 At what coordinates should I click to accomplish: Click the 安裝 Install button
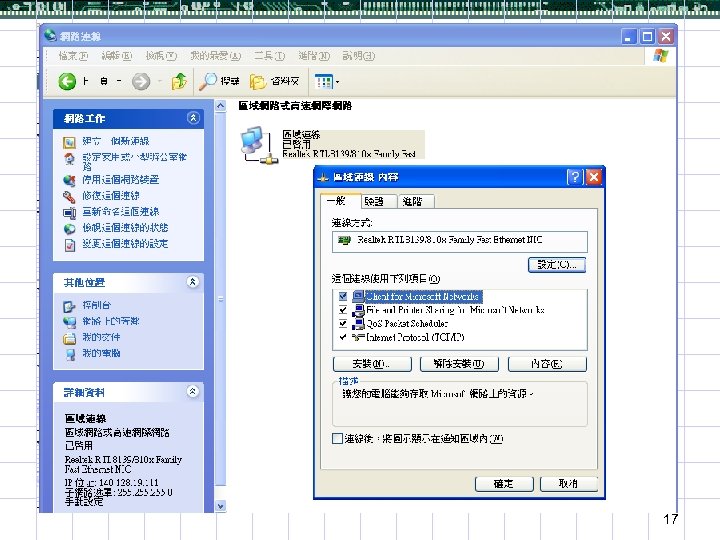[x=372, y=364]
